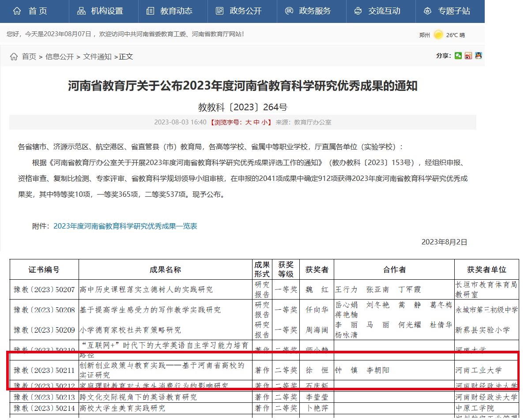
Task: Click the 获奖等级 column header
Action: pos(286,269)
